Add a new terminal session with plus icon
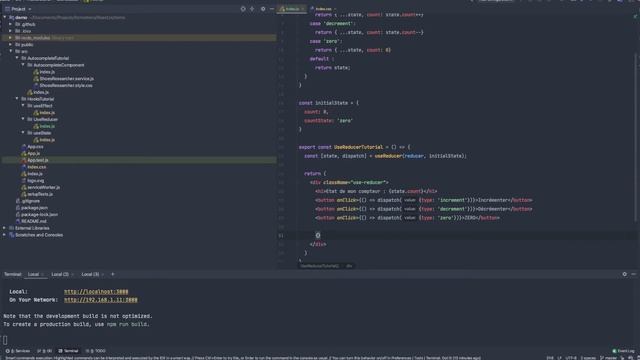 point(113,274)
